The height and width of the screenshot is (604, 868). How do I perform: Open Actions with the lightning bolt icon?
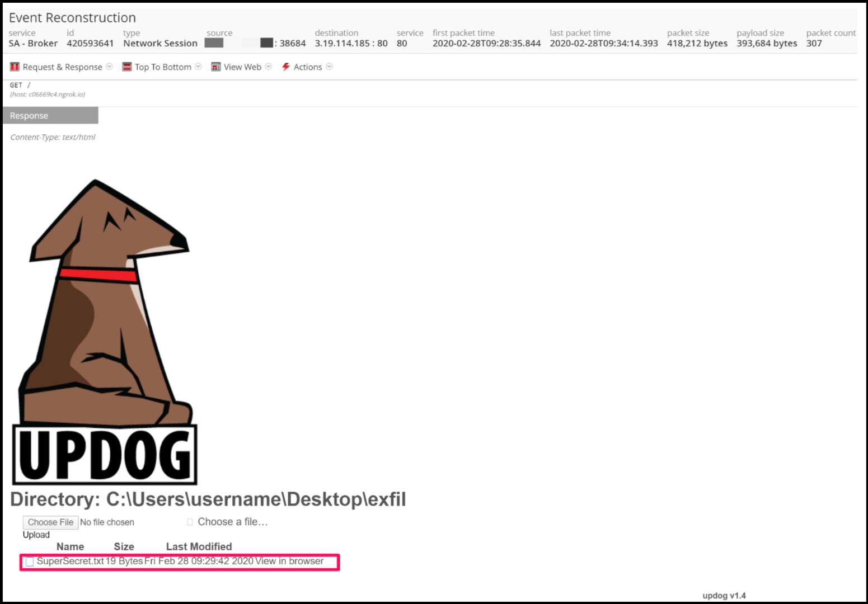point(285,67)
